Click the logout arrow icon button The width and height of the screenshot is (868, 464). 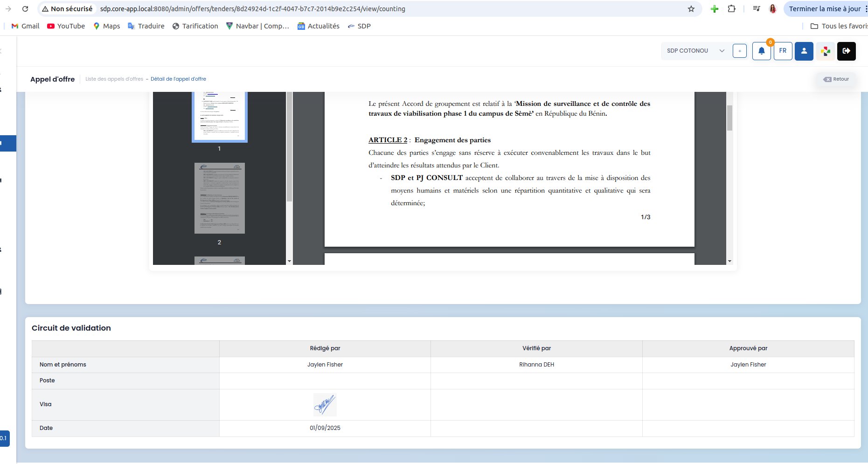pos(847,51)
